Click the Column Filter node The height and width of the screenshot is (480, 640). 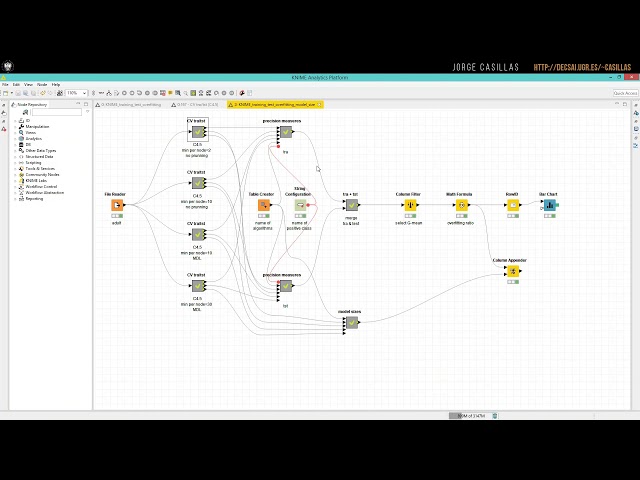coord(410,205)
